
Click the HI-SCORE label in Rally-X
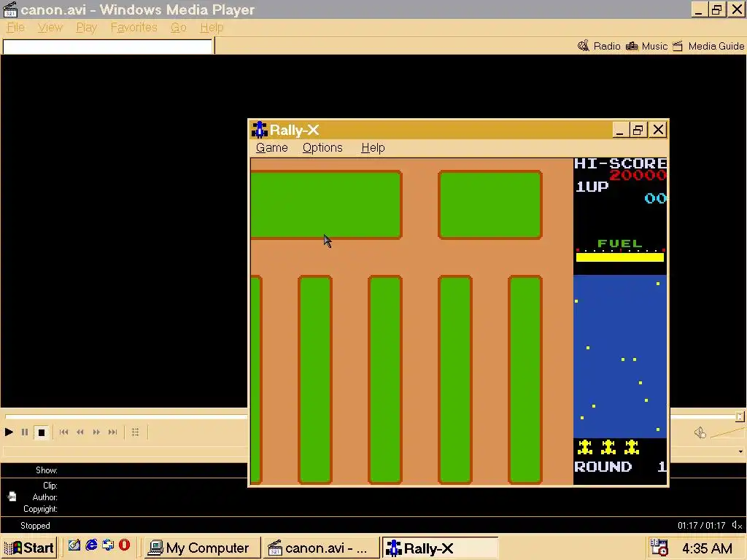coord(620,164)
